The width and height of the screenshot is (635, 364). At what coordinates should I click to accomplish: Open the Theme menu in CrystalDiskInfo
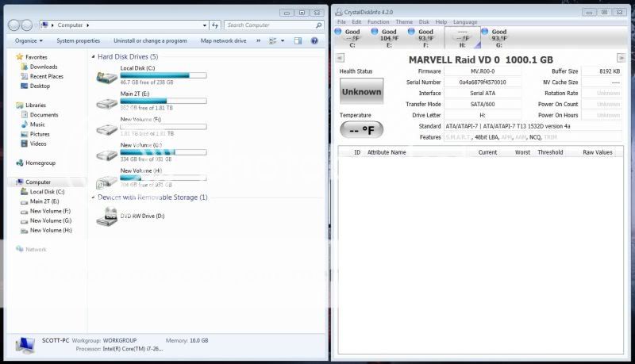tap(404, 22)
